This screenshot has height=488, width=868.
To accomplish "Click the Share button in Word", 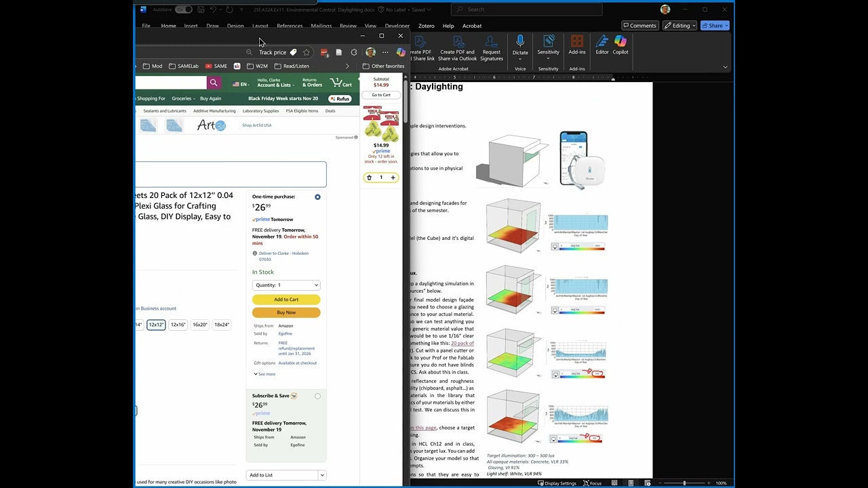I will (715, 26).
